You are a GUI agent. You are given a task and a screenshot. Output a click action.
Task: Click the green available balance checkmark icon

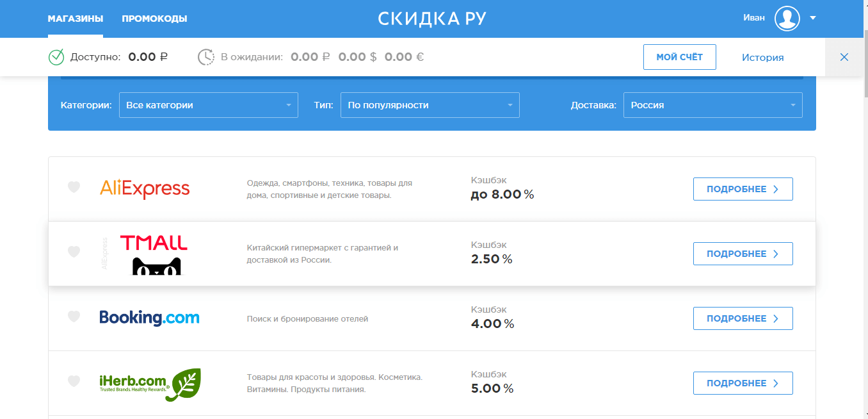[x=56, y=57]
